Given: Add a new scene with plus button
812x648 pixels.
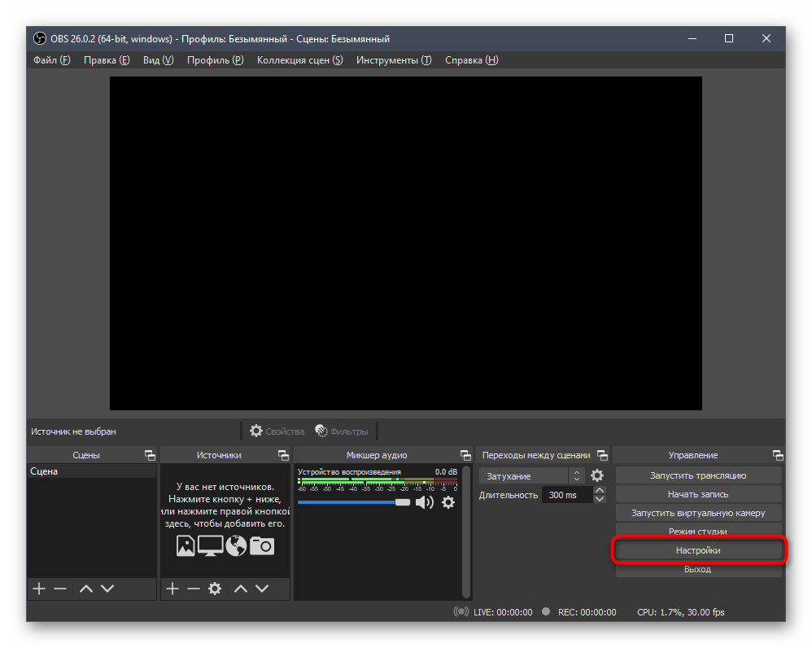Looking at the screenshot, I should coord(38,589).
